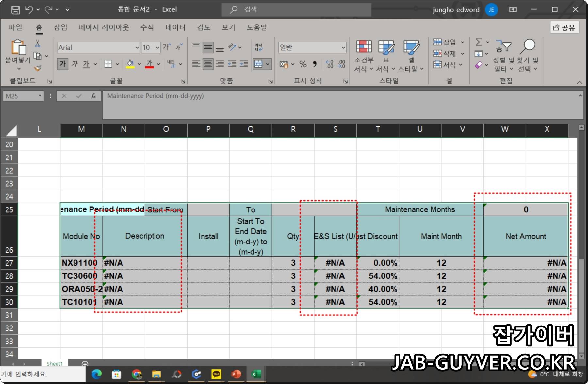Apply cell borders
The height and width of the screenshot is (384, 588).
tap(108, 64)
